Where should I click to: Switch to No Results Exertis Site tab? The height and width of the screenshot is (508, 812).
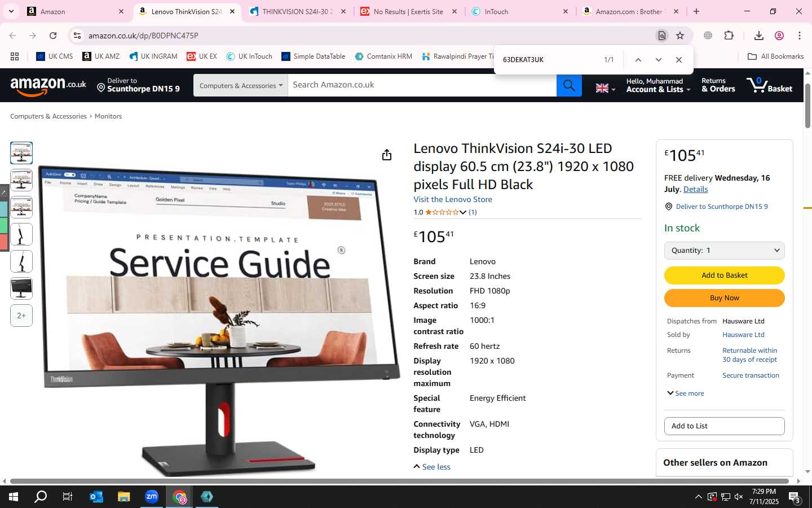[409, 11]
